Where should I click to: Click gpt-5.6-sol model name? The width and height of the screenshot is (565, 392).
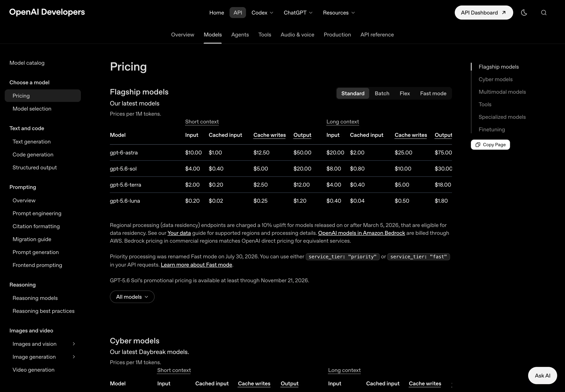point(123,169)
